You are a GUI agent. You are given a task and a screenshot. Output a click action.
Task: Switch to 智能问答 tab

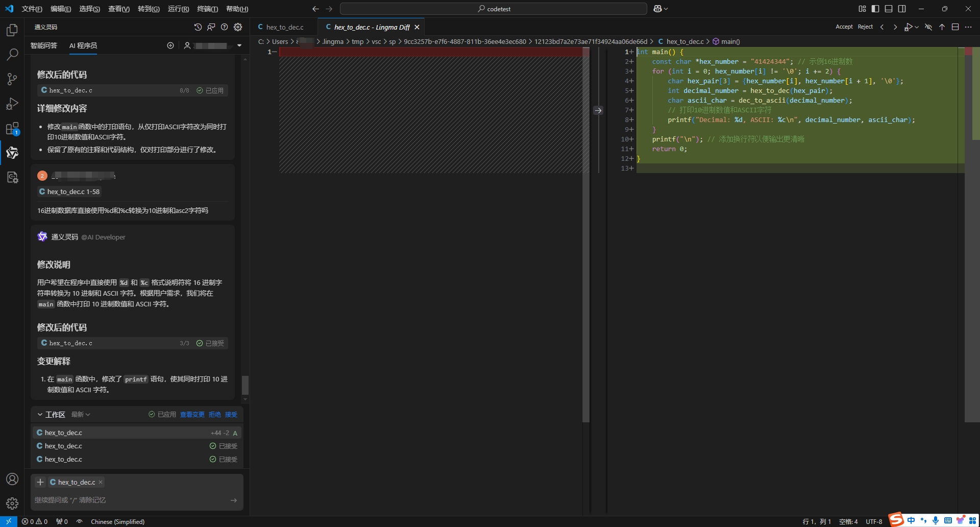[x=44, y=45]
